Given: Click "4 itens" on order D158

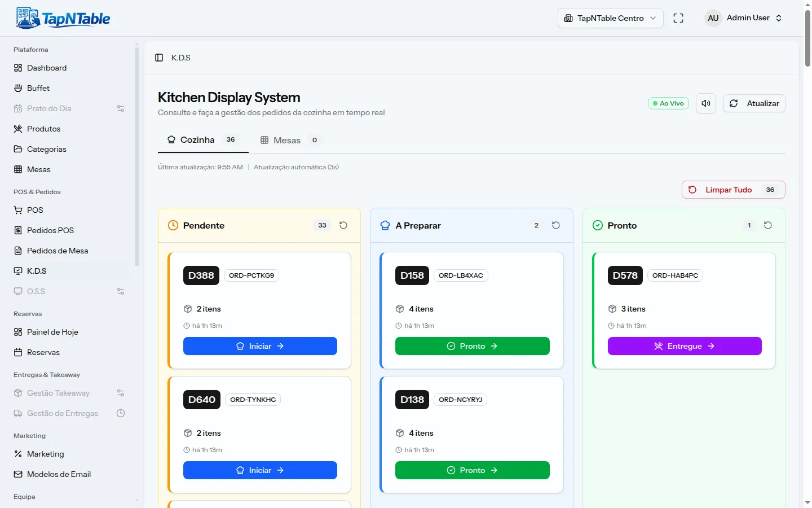Looking at the screenshot, I should click(421, 309).
